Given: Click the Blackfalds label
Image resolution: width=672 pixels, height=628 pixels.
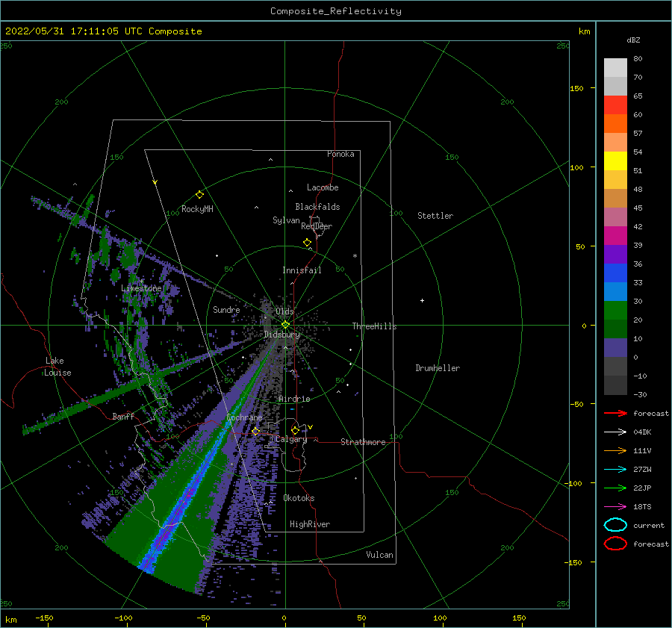Looking at the screenshot, I should (x=317, y=207).
